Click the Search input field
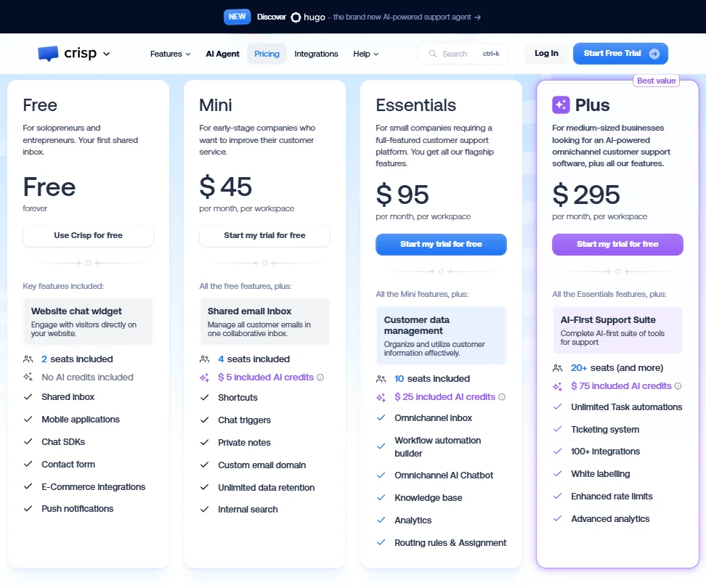This screenshot has width=706, height=588. tap(463, 54)
